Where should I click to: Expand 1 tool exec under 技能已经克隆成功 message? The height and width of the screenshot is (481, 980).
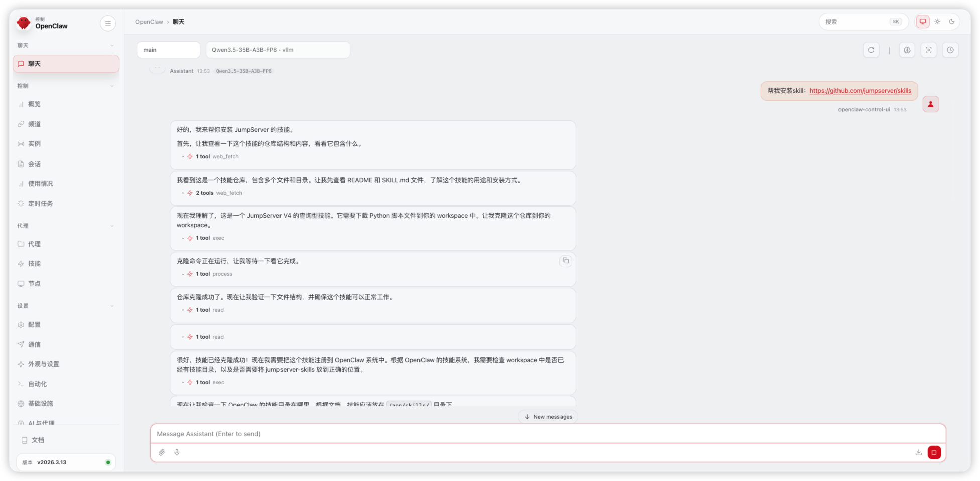pyautogui.click(x=203, y=382)
